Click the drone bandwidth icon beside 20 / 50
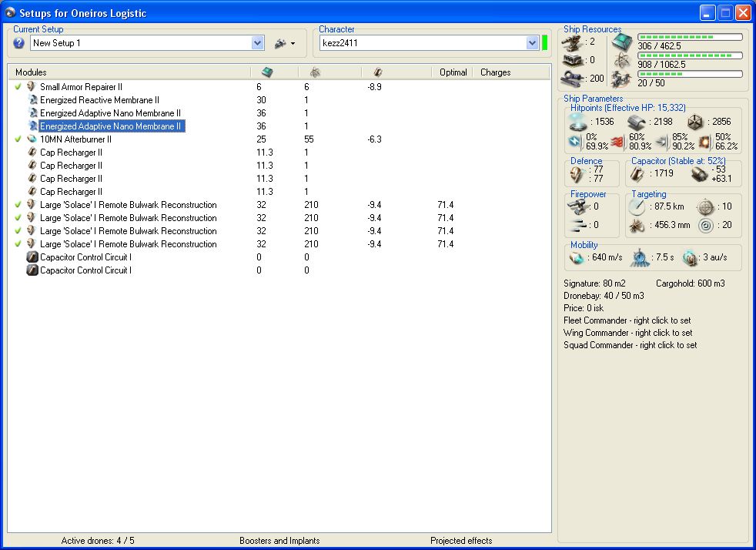This screenshot has width=756, height=550. [622, 79]
